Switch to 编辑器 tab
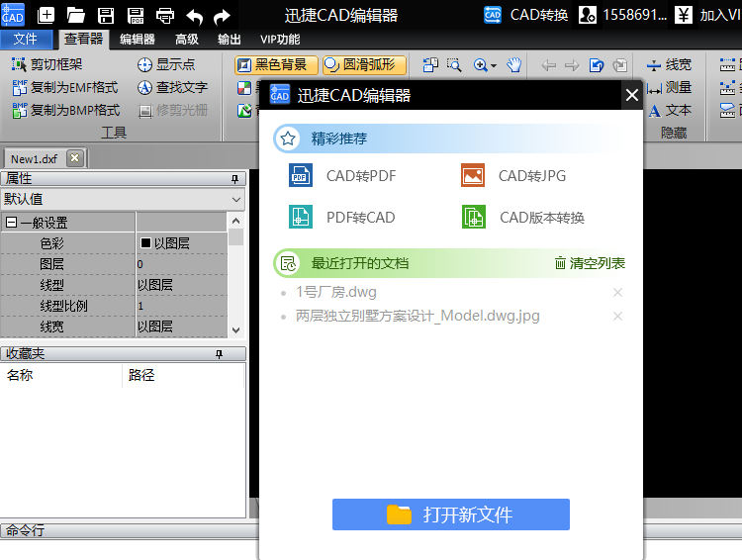 (138, 40)
